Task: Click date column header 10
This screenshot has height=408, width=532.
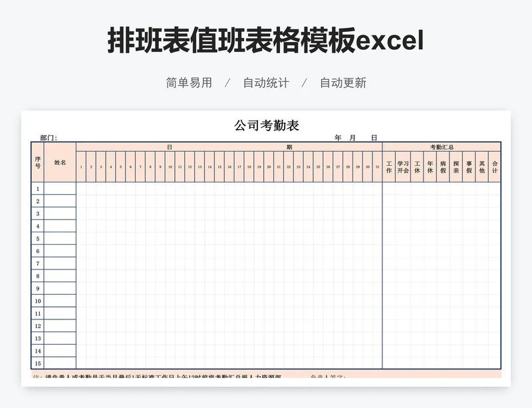Action: coord(170,167)
